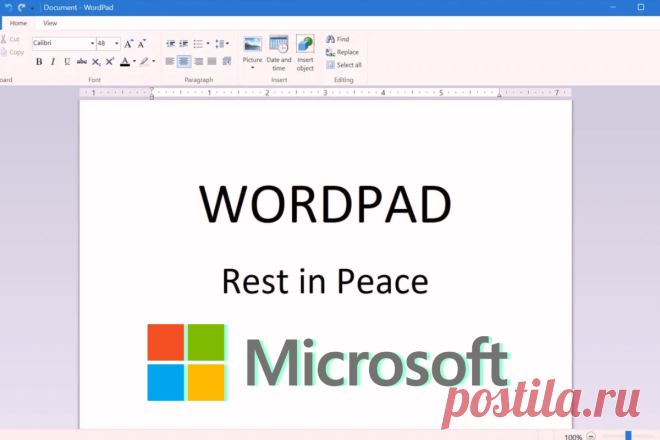Click the Replace button
This screenshot has width=660, height=440.
pos(342,52)
